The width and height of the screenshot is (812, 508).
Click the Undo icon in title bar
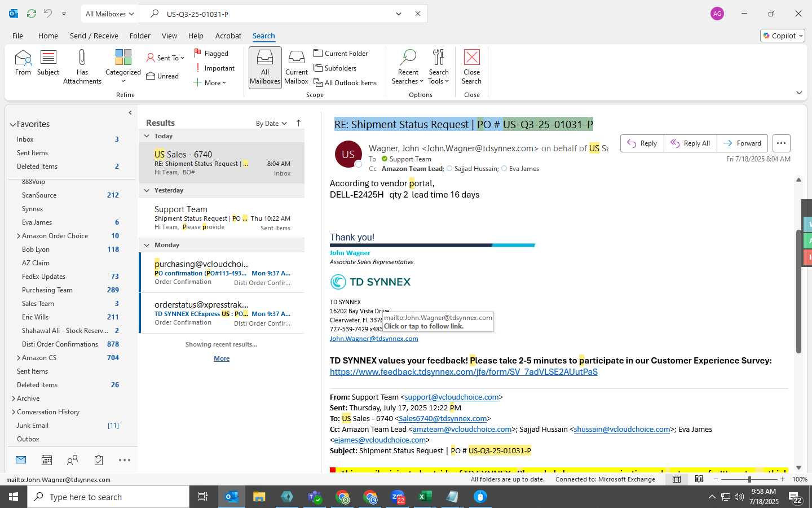48,14
